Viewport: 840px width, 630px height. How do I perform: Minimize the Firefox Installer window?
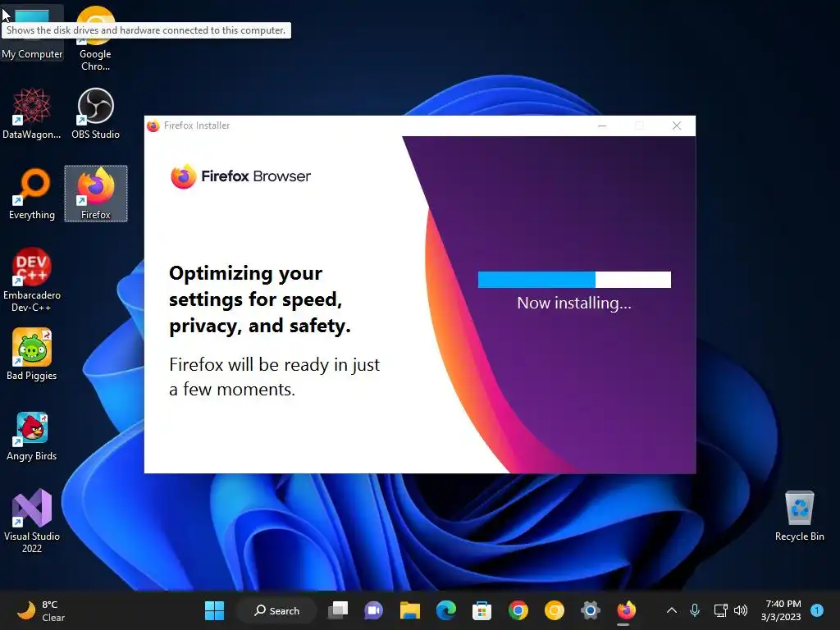click(602, 126)
